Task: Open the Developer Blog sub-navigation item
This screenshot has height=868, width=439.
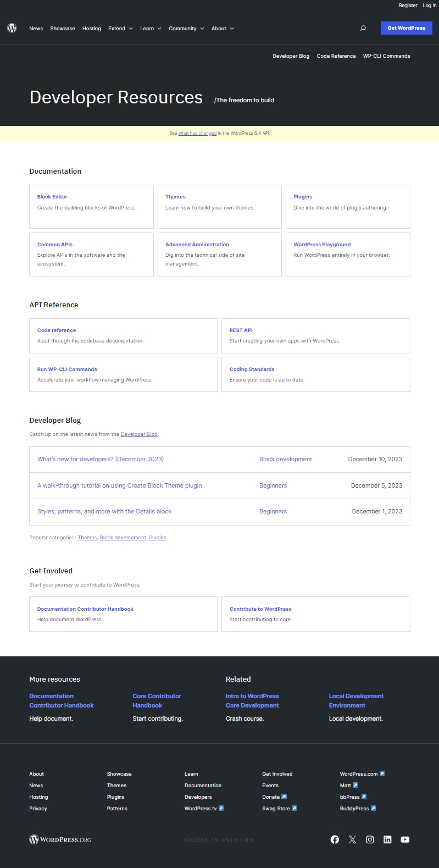Action: 291,56
